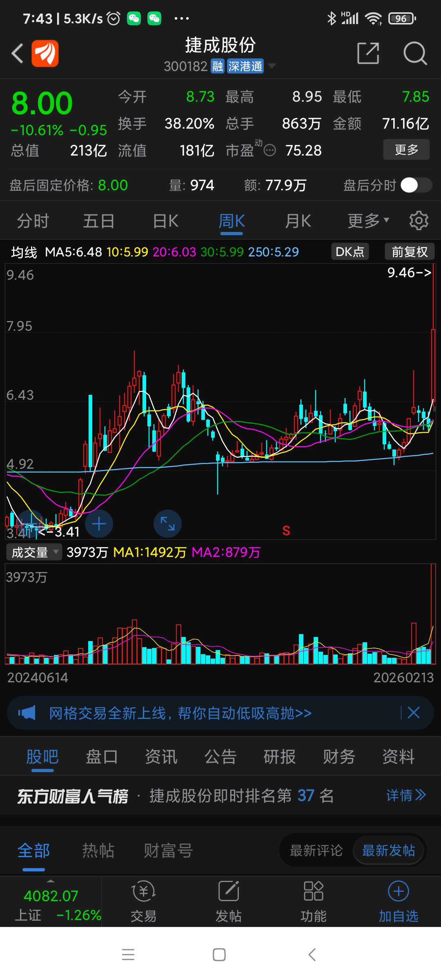The height and width of the screenshot is (980, 441).
Task: Tap the megaphone announcement icon
Action: pyautogui.click(x=27, y=713)
